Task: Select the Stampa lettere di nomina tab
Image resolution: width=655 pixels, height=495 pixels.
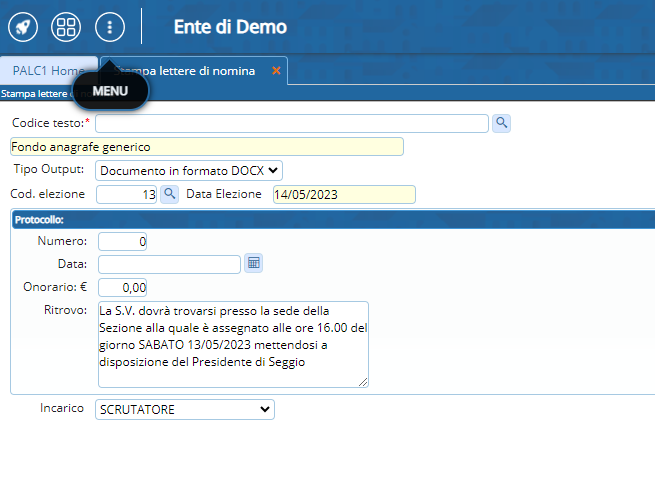Action: (190, 71)
